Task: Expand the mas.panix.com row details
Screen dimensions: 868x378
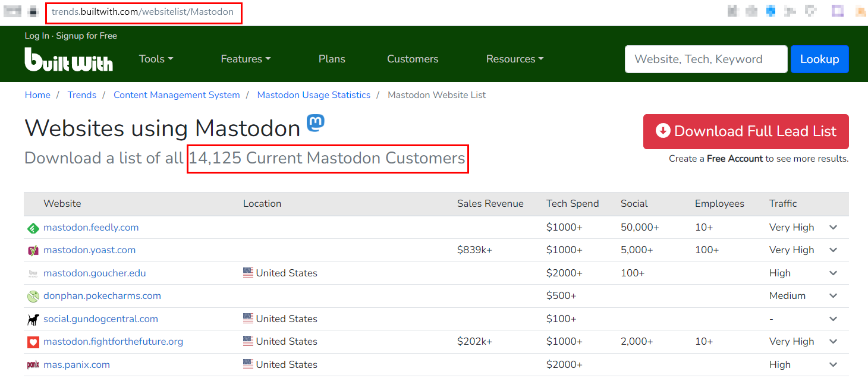Action: pyautogui.click(x=833, y=365)
